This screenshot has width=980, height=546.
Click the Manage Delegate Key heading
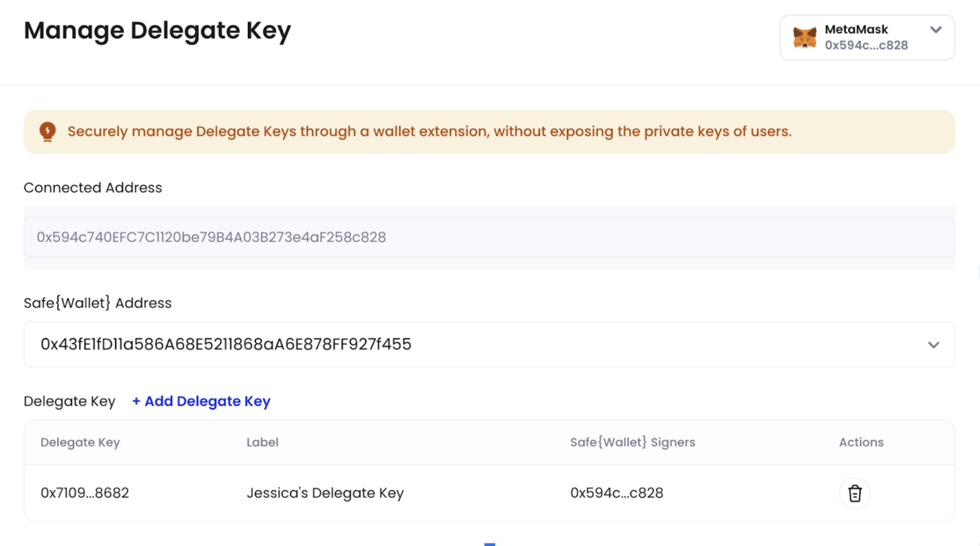click(x=157, y=31)
